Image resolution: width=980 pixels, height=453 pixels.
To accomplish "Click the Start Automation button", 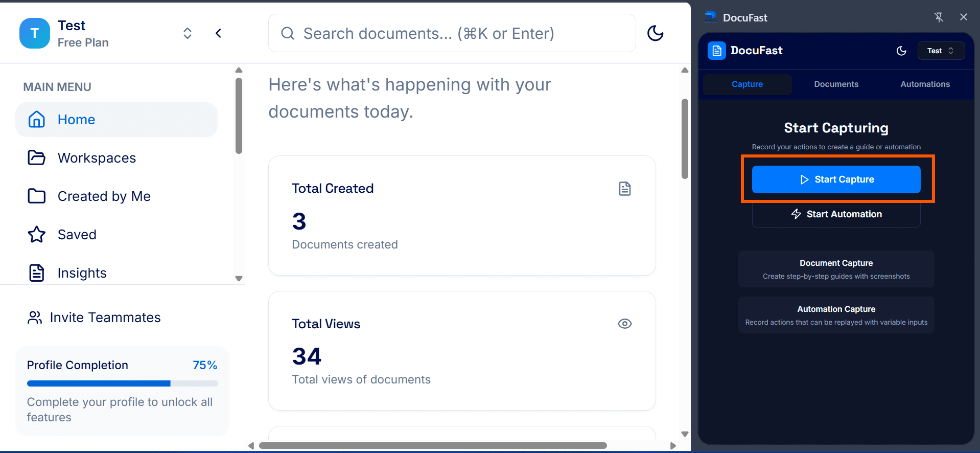I will (836, 214).
